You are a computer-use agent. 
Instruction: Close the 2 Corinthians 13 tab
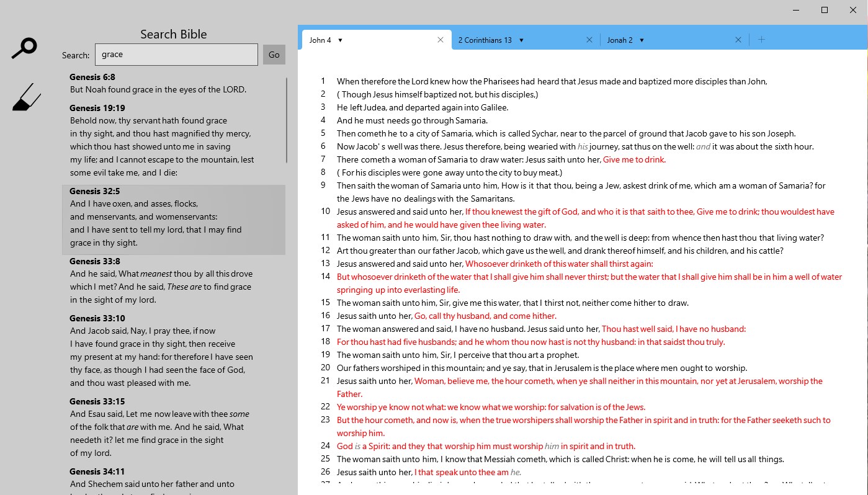pyautogui.click(x=589, y=39)
